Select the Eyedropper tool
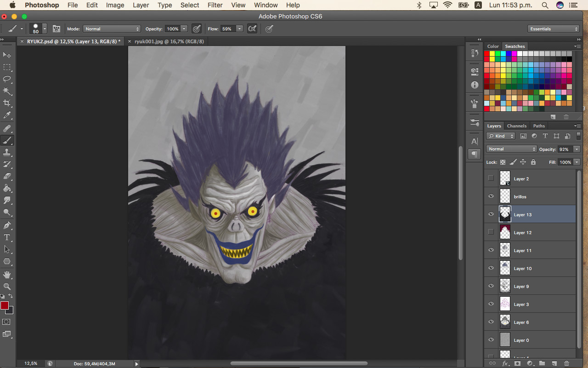Image resolution: width=588 pixels, height=368 pixels. point(7,115)
